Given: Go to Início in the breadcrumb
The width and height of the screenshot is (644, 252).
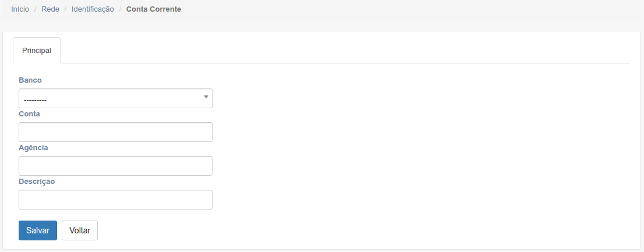Looking at the screenshot, I should [20, 9].
